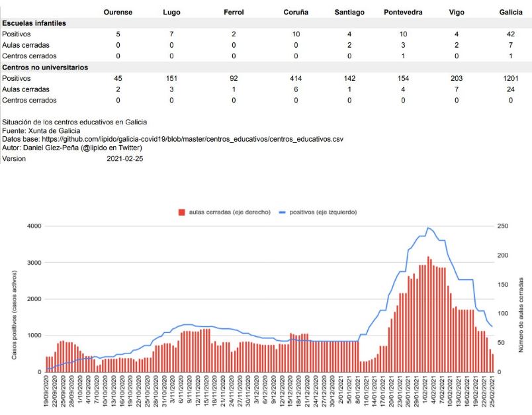Viewport: 532px width, 415px height.
Task: Select the cell showing 414 for Coruña
Action: coord(296,78)
